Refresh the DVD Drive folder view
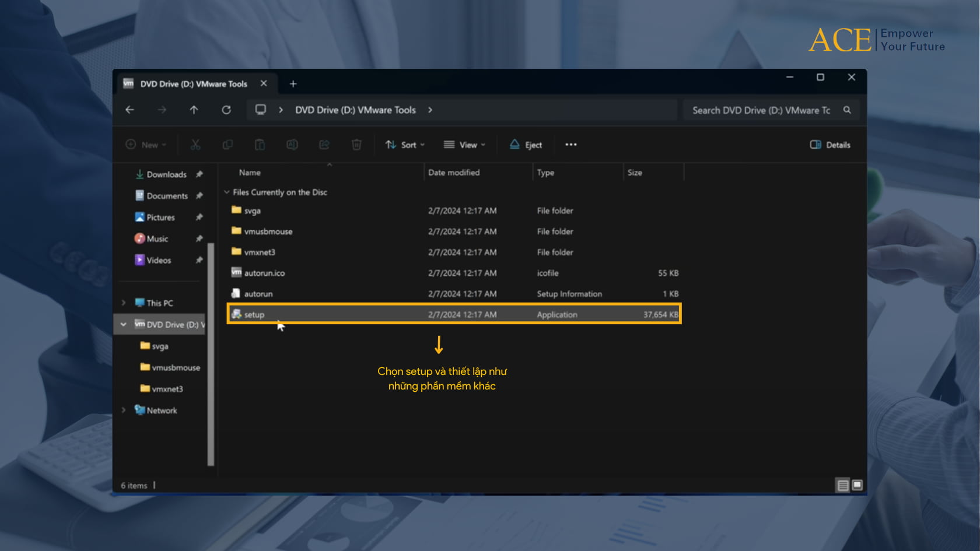The width and height of the screenshot is (980, 551). point(226,110)
